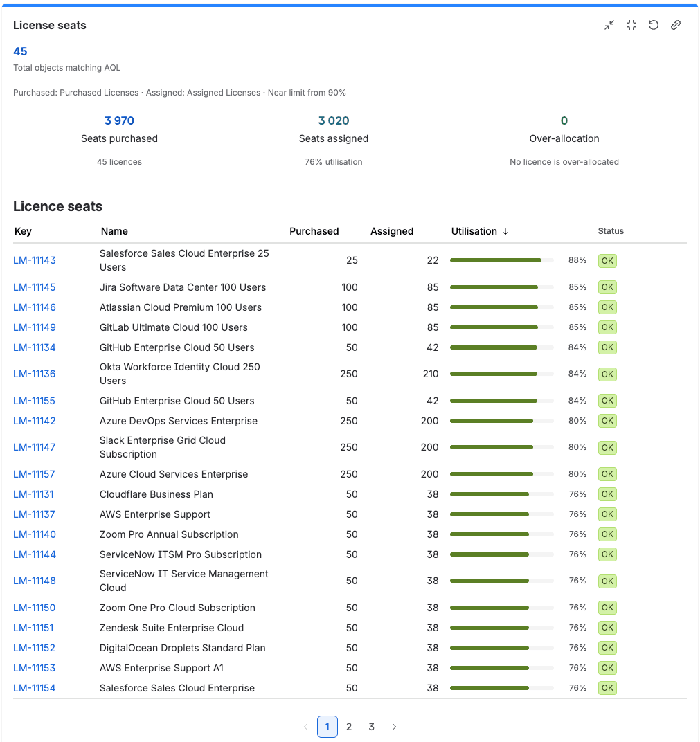Open licence LM-11145

(35, 287)
